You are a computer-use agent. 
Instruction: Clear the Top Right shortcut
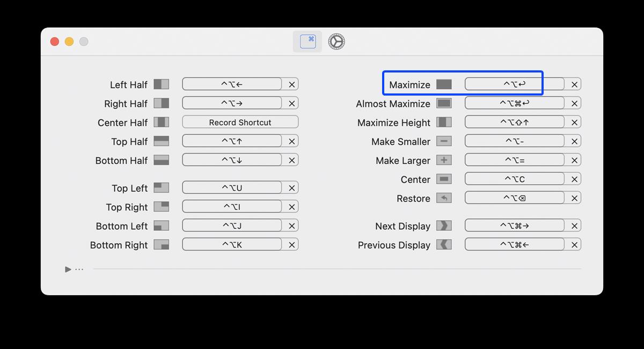[x=292, y=207]
